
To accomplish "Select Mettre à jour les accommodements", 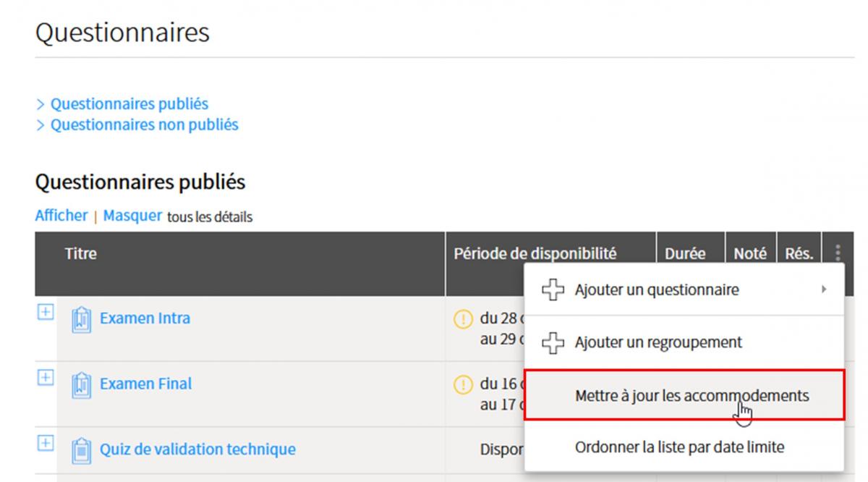I will click(x=684, y=395).
